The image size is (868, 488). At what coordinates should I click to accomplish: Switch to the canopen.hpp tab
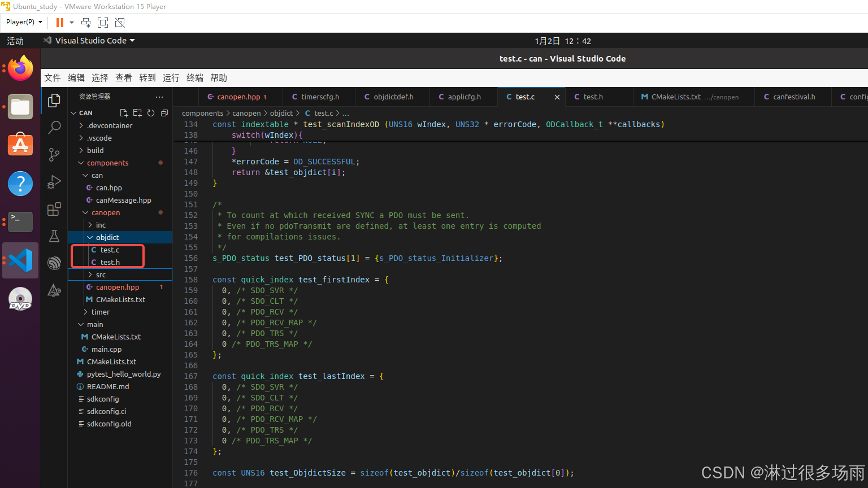coord(240,97)
